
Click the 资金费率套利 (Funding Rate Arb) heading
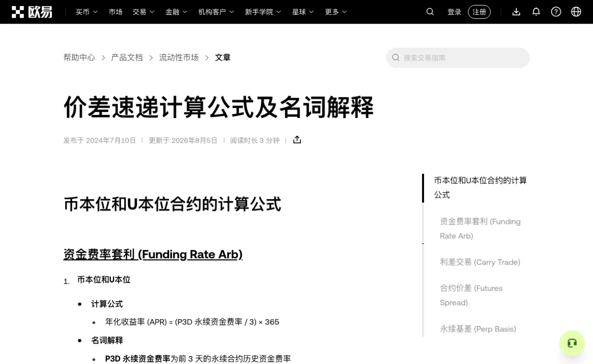tap(153, 254)
